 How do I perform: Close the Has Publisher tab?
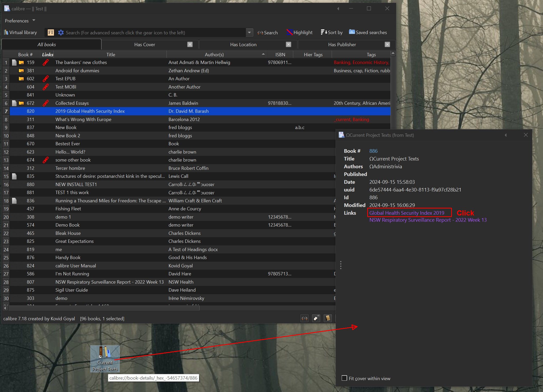(387, 44)
